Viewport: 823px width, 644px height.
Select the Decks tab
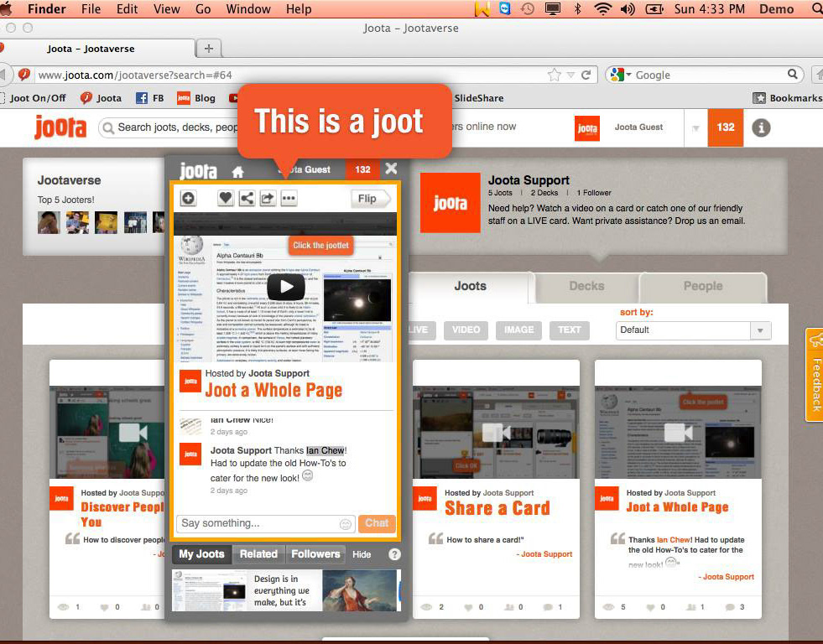point(586,286)
